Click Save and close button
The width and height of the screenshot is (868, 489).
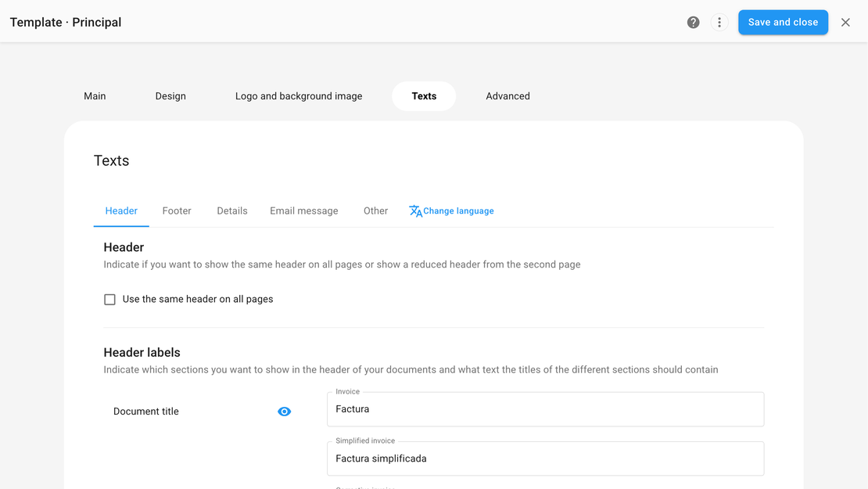(783, 23)
